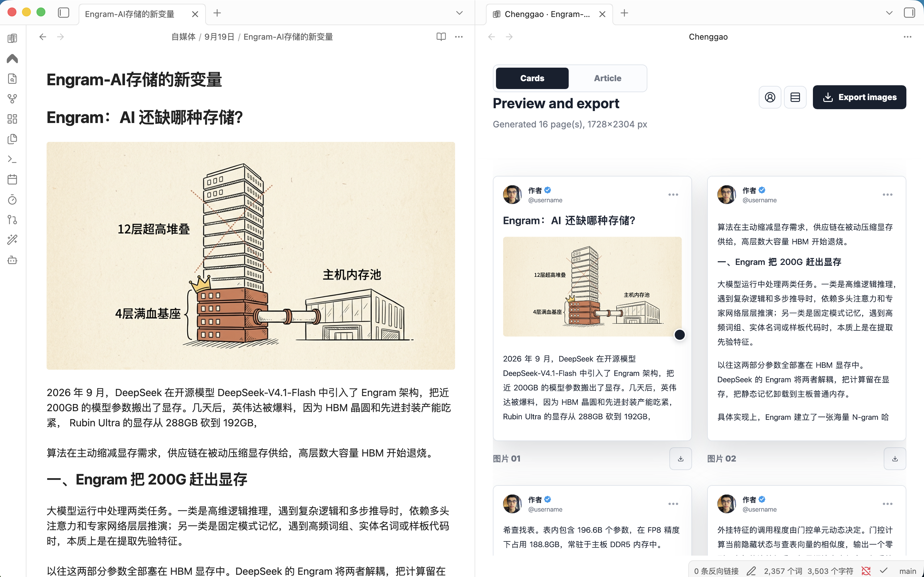Toggle the left sidebar panel icon

(63, 13)
